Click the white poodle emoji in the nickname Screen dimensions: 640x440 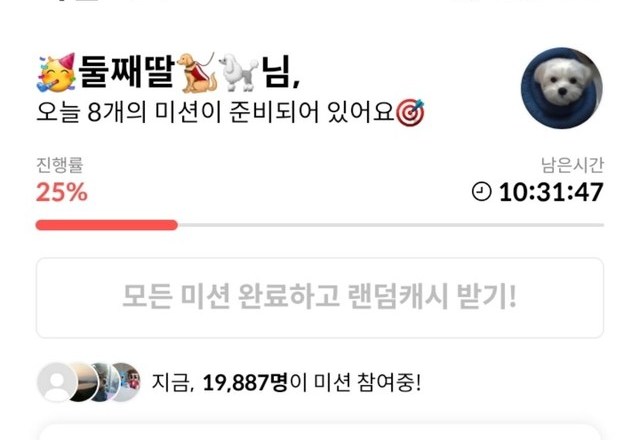(x=238, y=72)
